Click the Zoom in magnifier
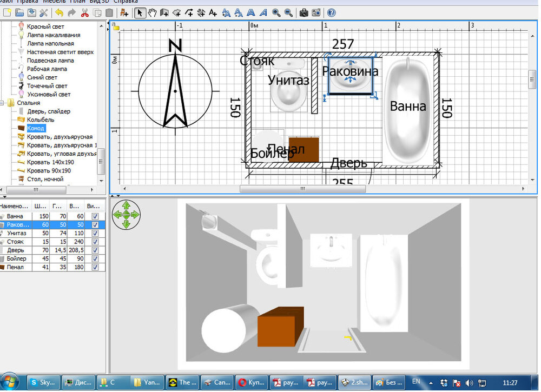The height and width of the screenshot is (392, 541). [x=276, y=12]
